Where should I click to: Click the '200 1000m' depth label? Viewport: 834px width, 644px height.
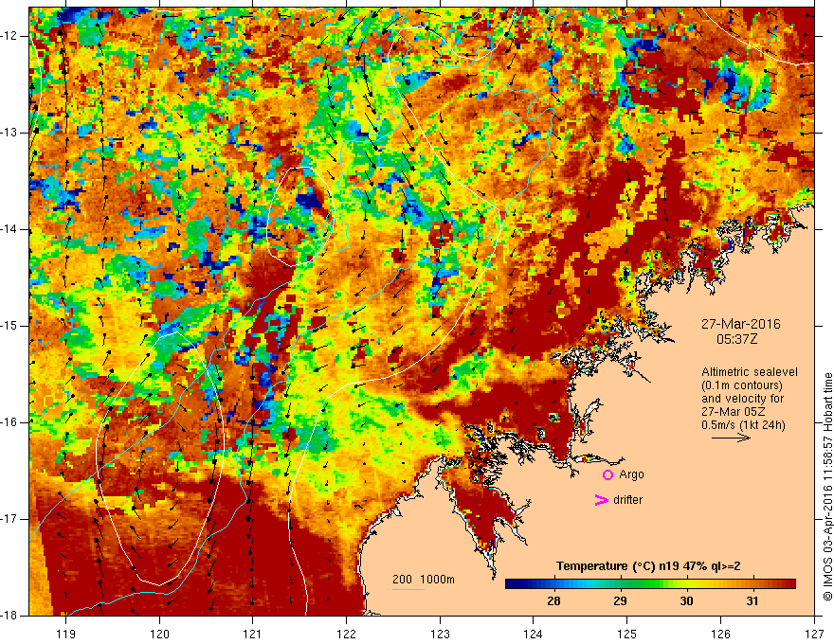point(424,580)
